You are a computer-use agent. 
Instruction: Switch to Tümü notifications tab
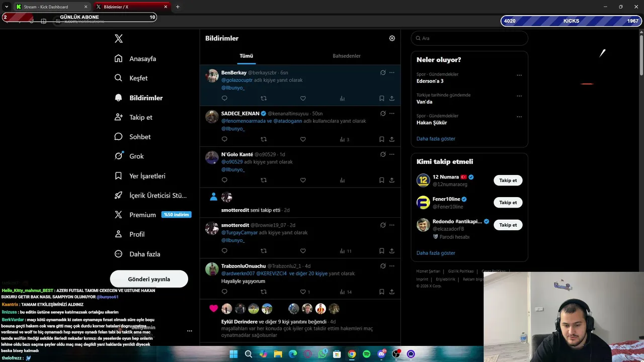246,56
